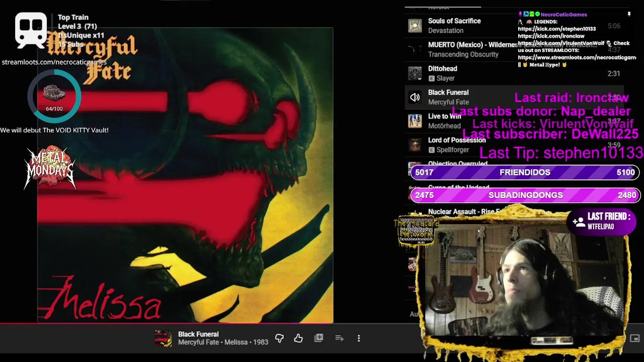Click the Lord of Possession album thumbnail
Image resolution: width=644 pixels, height=362 pixels.
(415, 145)
